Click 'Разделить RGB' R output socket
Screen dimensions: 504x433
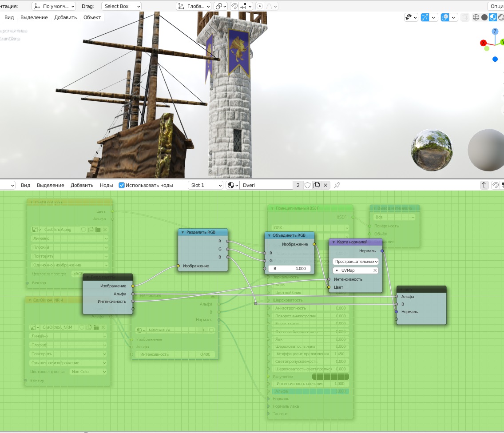227,241
